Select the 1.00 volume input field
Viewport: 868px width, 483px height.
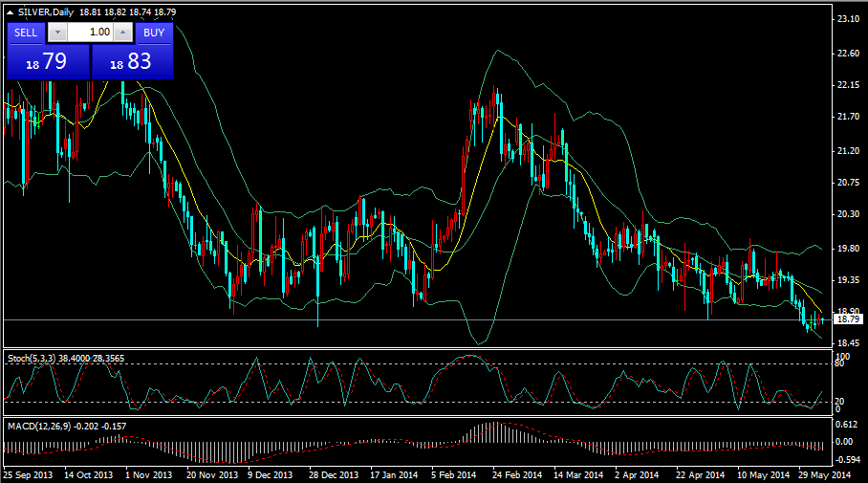tap(90, 33)
